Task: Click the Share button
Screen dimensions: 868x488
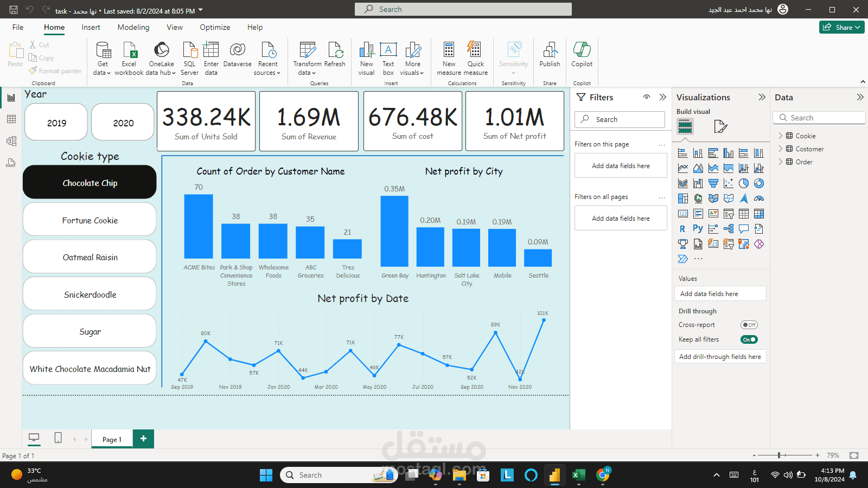Action: click(x=841, y=27)
